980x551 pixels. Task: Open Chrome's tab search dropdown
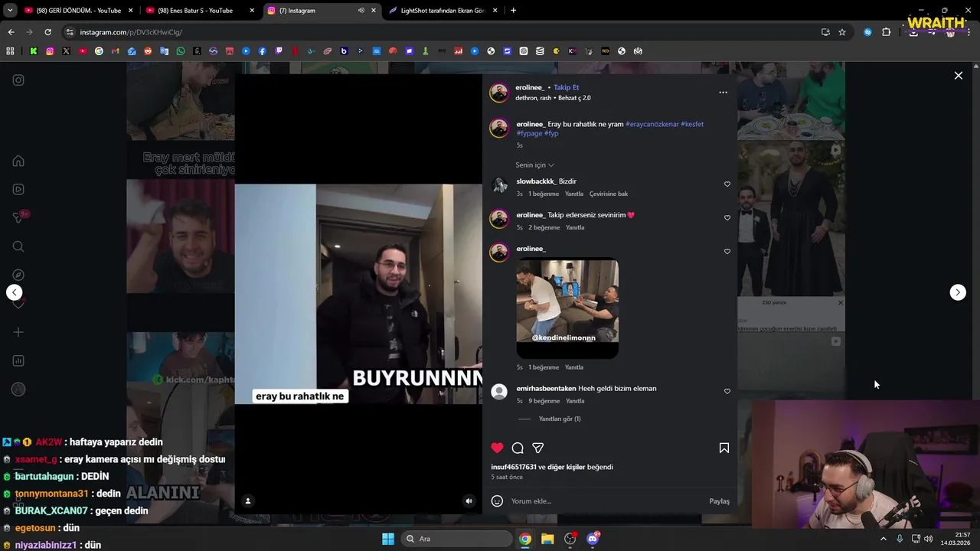10,11
